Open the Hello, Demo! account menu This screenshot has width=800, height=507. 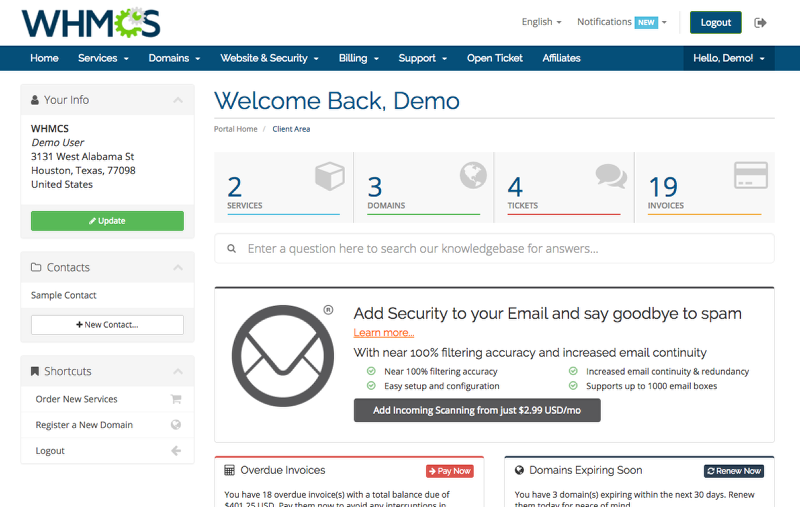729,58
